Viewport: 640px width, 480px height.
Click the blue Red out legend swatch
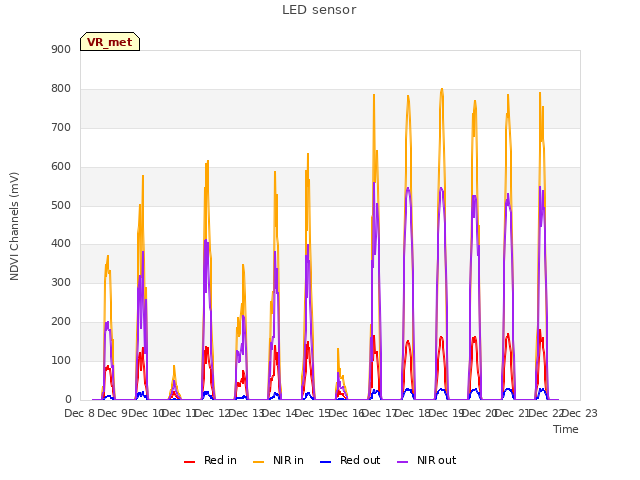[325, 462]
